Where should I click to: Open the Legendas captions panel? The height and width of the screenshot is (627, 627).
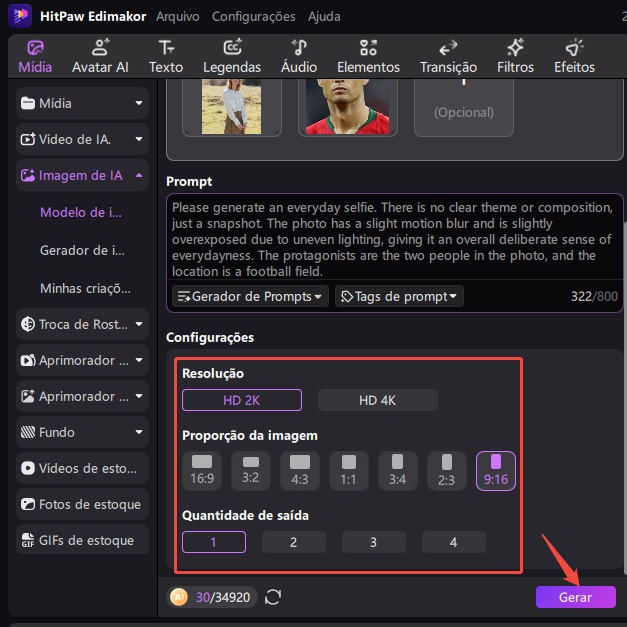pos(232,56)
